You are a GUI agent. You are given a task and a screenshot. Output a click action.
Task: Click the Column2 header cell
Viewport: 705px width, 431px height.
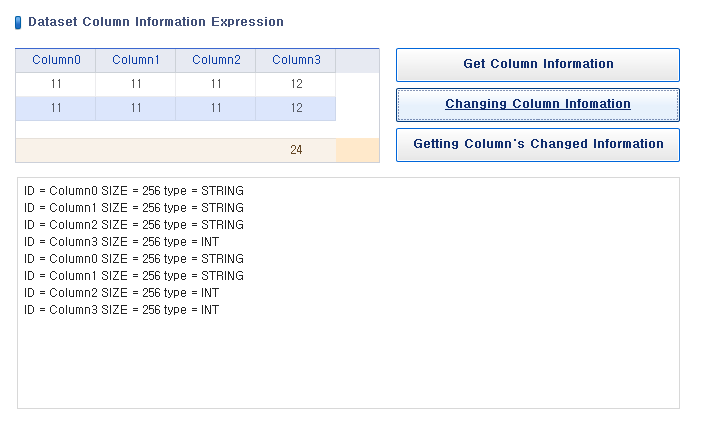216,60
